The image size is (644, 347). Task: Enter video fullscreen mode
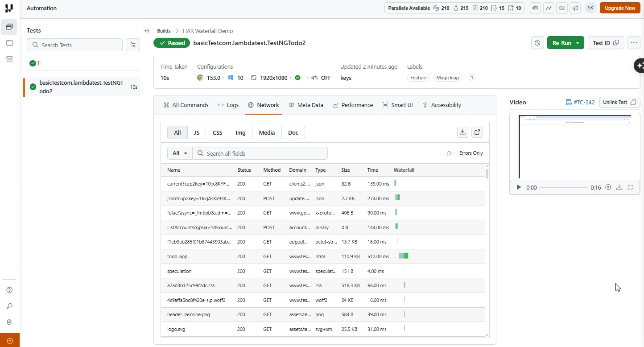tap(631, 187)
